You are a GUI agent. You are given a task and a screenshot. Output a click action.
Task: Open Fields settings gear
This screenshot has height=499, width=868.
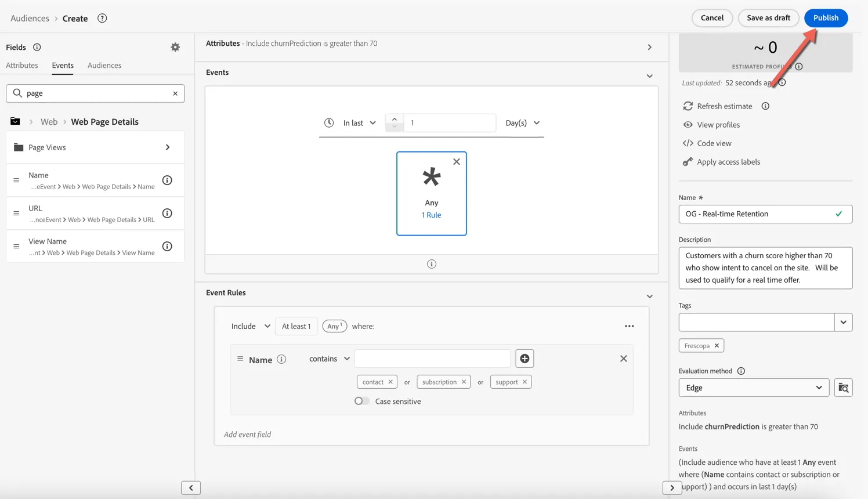[x=175, y=47]
